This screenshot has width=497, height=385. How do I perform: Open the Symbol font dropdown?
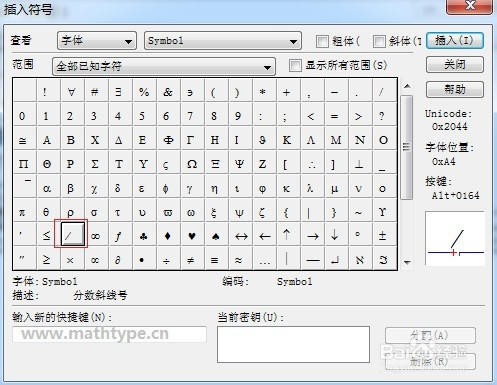223,41
